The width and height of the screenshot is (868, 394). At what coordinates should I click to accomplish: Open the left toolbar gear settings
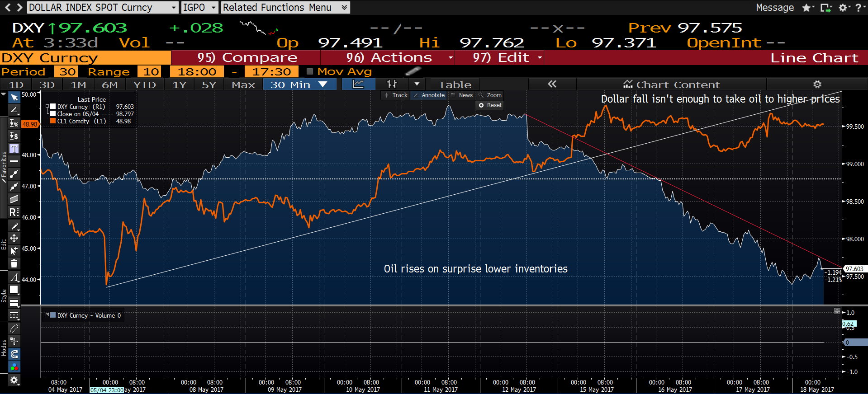click(14, 380)
